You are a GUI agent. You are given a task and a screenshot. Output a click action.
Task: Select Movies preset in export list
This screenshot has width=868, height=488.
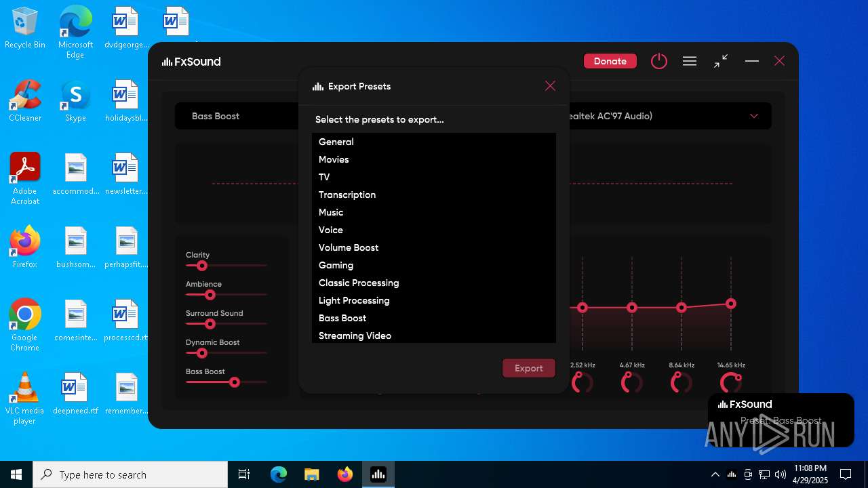(x=434, y=159)
